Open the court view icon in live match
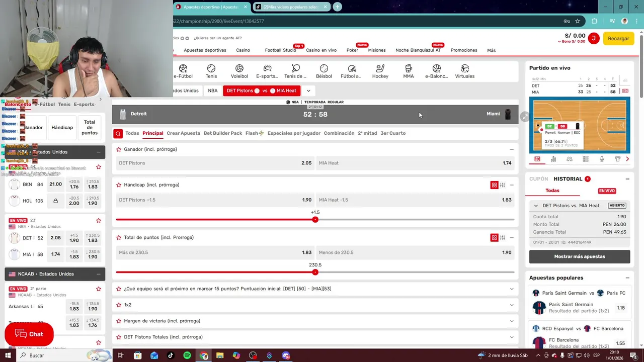The height and width of the screenshot is (362, 644). click(x=537, y=159)
